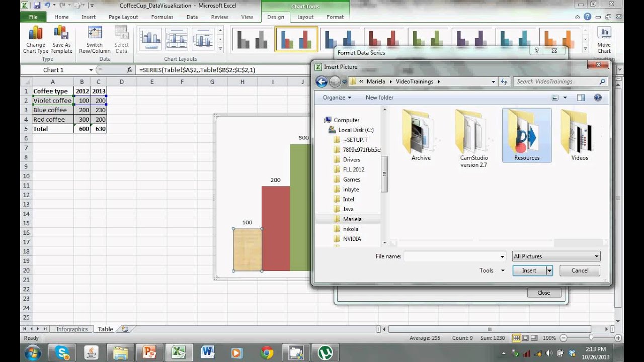644x362 pixels.
Task: Open the Windows Start menu
Action: tap(33, 352)
